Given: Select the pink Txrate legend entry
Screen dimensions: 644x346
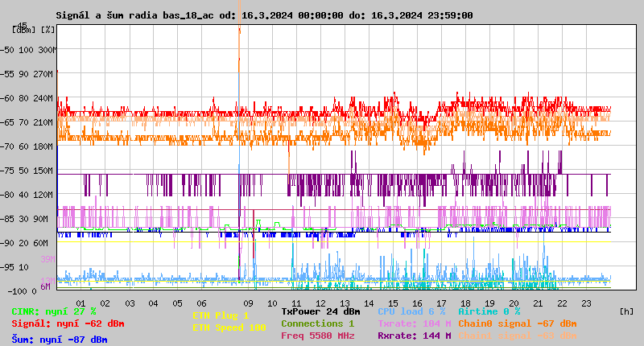Looking at the screenshot, I should (414, 323).
